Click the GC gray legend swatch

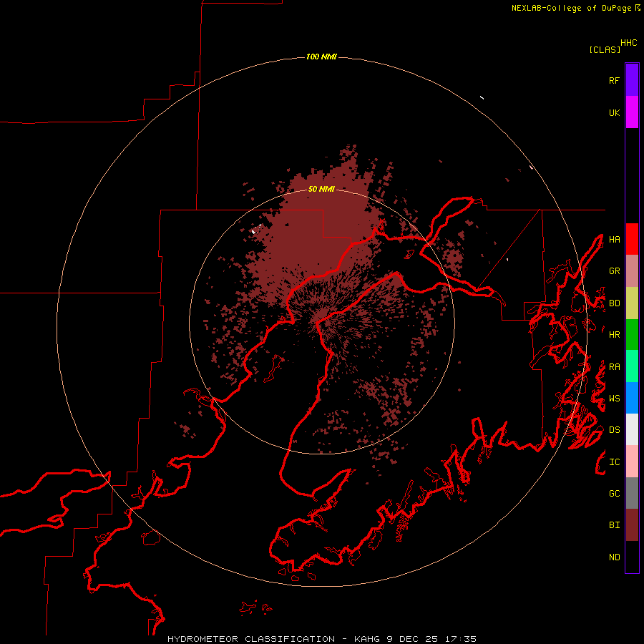click(x=632, y=493)
